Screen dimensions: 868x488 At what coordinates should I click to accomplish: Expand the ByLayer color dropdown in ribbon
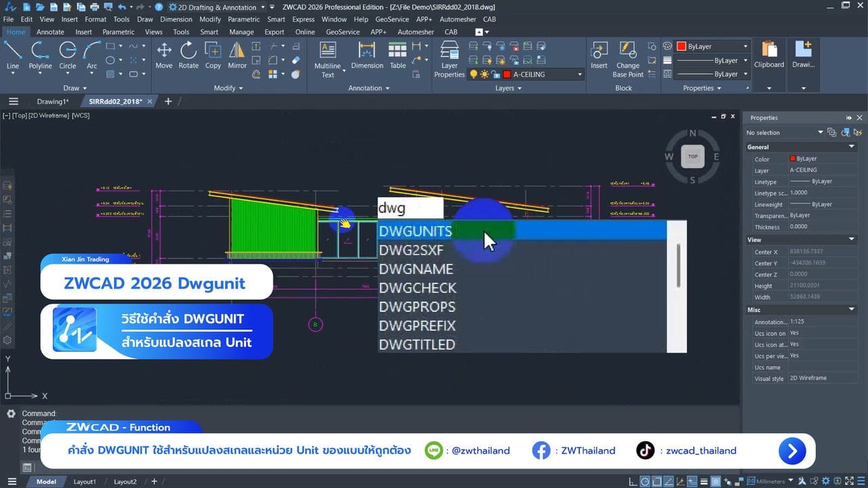745,47
